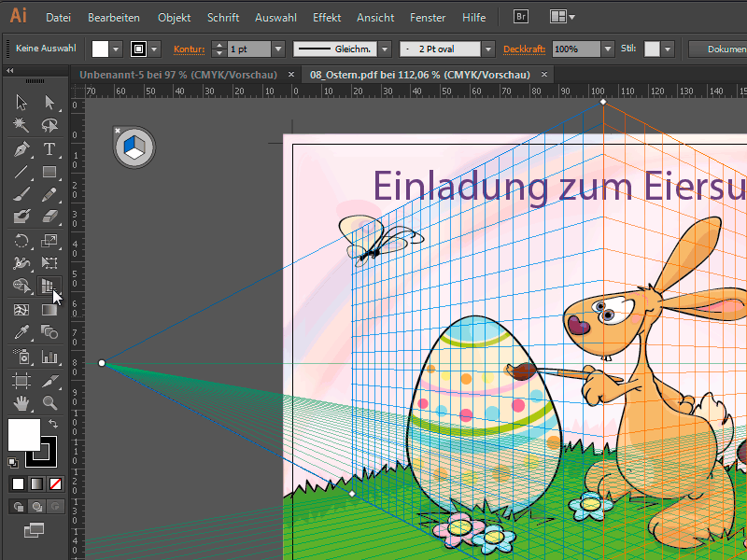Pick the Magic Wand tool

pos(21,126)
